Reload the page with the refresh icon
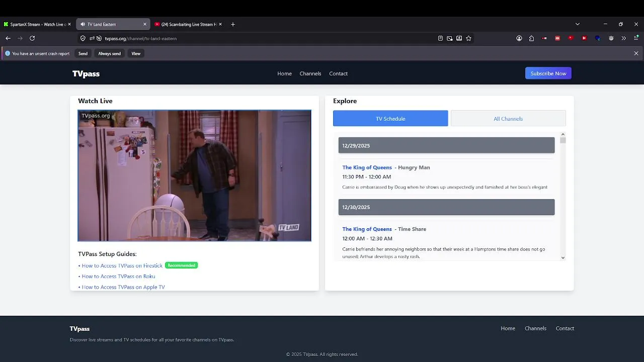This screenshot has height=362, width=644. click(32, 38)
